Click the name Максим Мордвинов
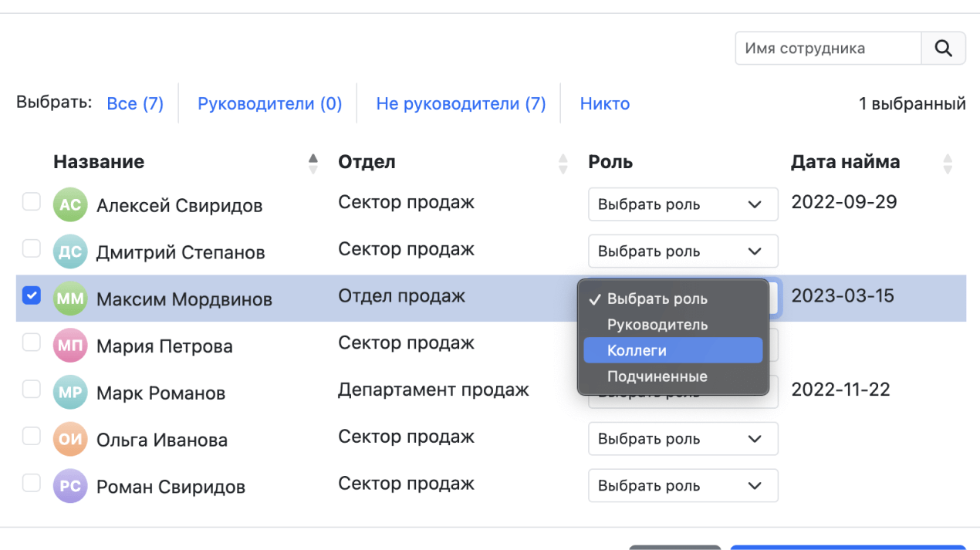 point(184,299)
